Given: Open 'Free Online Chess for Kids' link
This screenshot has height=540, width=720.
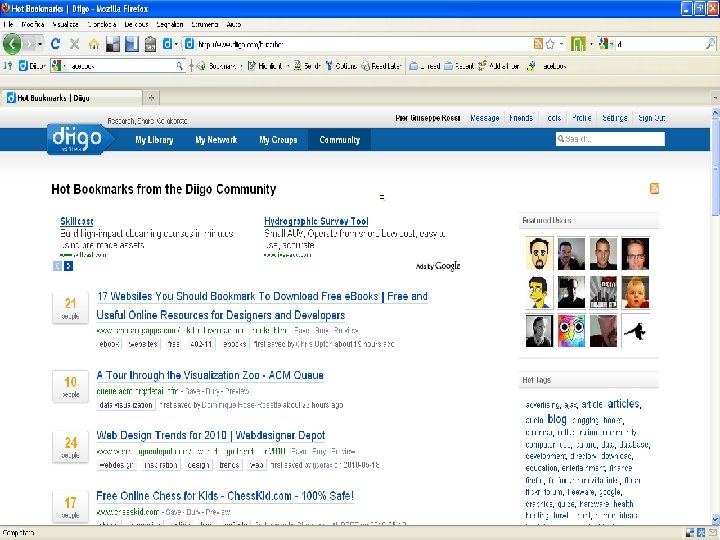Looking at the screenshot, I should [x=225, y=496].
